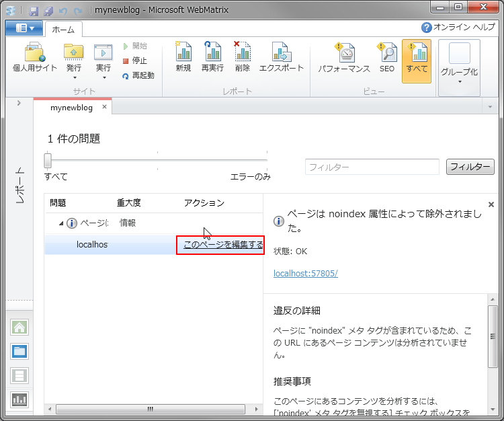Click 停止 stop in site group
Screen dimensions: 504x421
135,61
